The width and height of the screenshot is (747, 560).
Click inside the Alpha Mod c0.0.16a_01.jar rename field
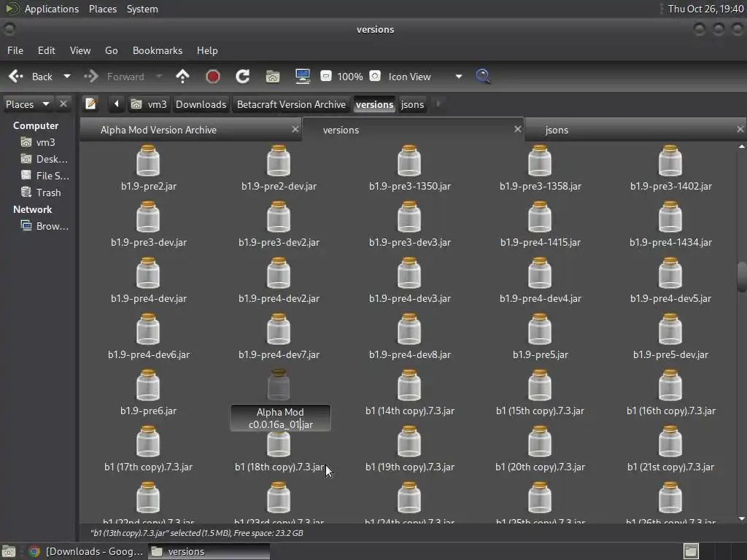(280, 418)
